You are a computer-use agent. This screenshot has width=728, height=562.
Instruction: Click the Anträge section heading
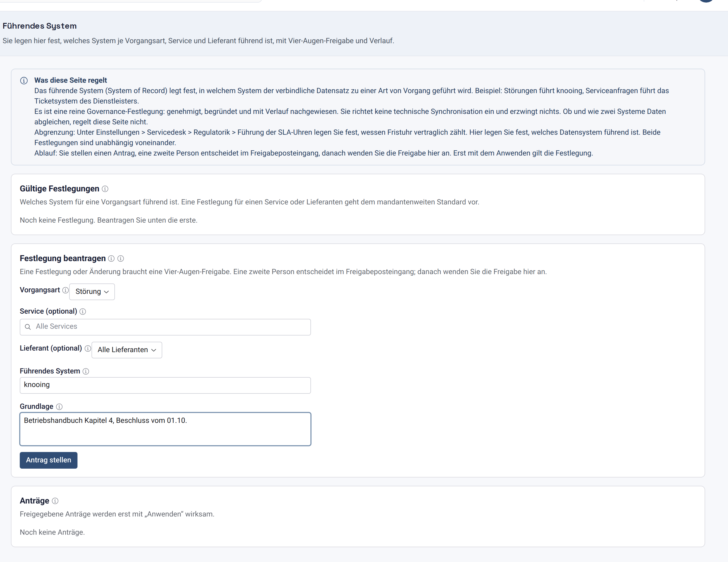click(34, 501)
